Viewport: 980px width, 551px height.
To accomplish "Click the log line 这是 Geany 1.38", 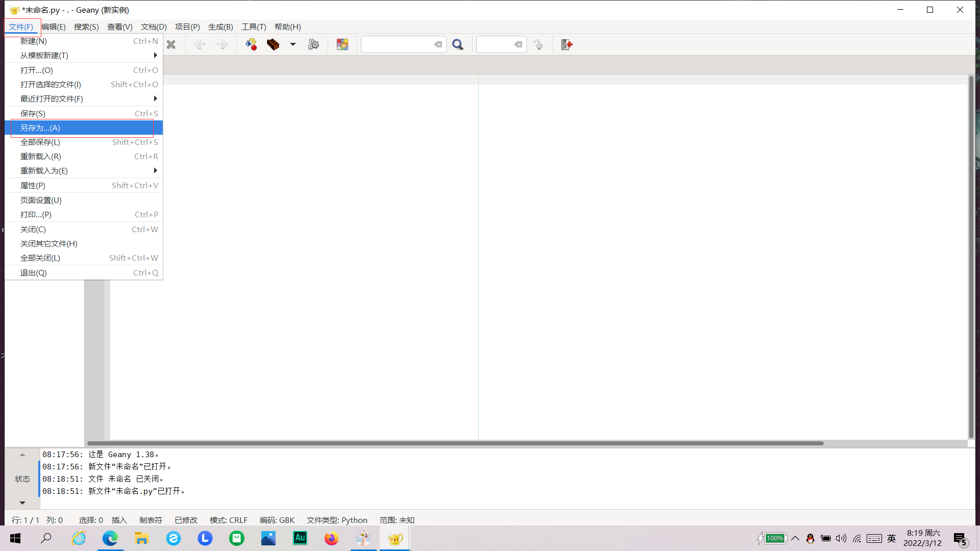I will click(x=101, y=454).
